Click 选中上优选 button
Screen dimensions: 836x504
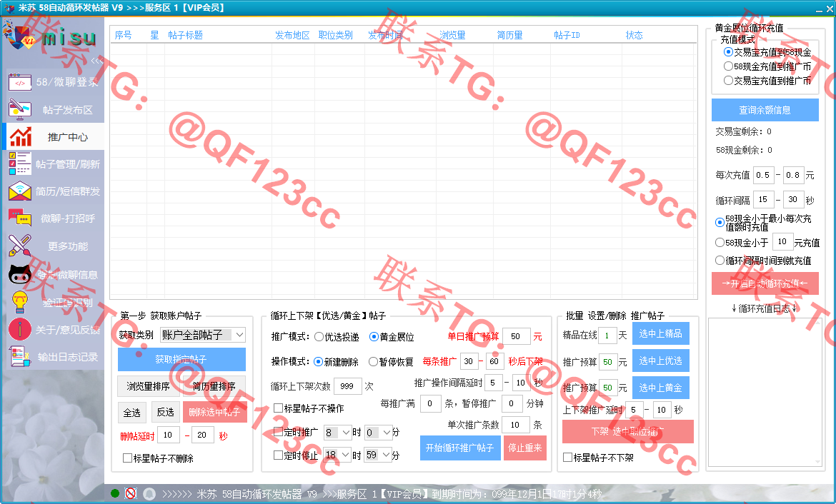tap(661, 361)
